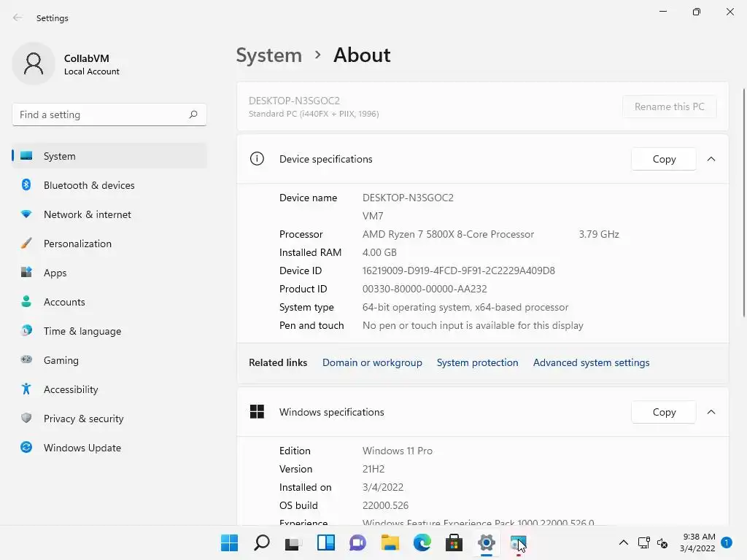
Task: Open the Chat app on the taskbar
Action: tap(357, 542)
